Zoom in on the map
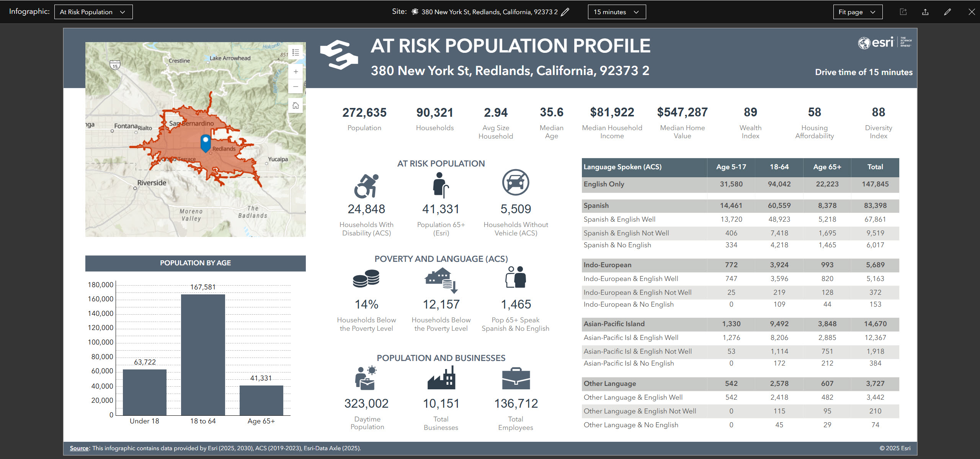This screenshot has height=459, width=980. pos(296,72)
